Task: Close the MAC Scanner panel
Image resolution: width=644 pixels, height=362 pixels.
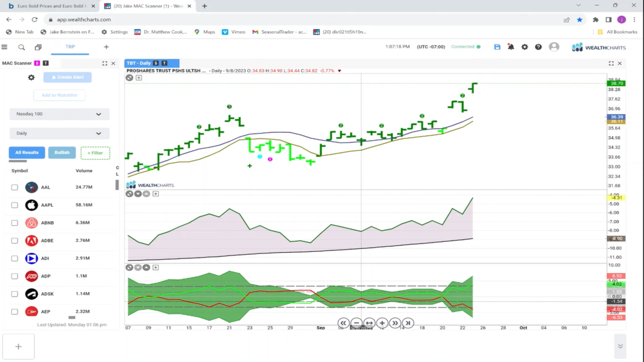Action: (113, 63)
